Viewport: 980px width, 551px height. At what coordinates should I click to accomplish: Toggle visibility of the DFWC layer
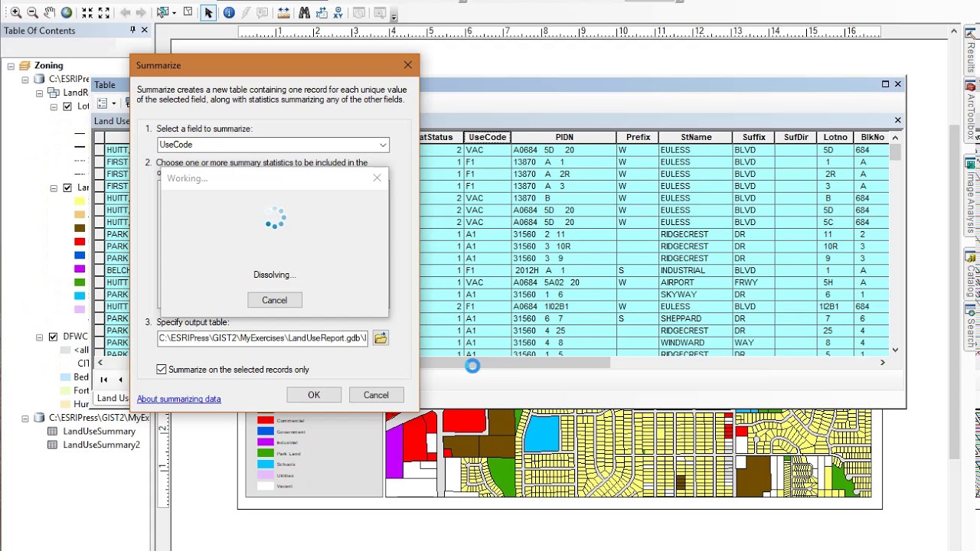coord(53,337)
